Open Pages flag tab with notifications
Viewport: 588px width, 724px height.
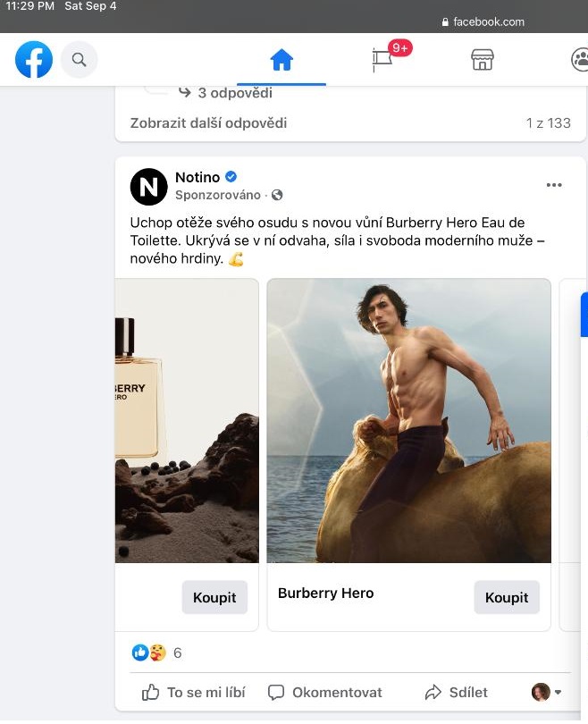[383, 60]
